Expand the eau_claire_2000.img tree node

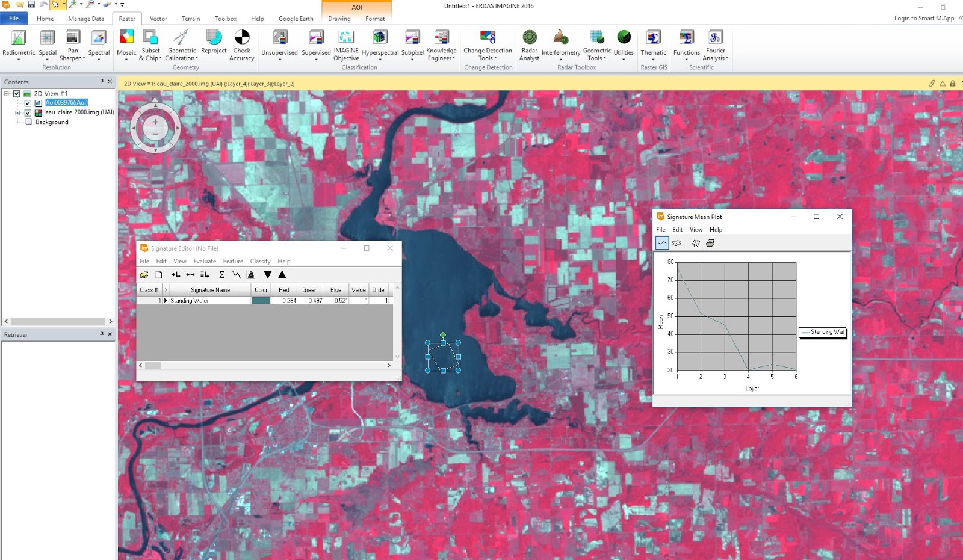tap(17, 112)
